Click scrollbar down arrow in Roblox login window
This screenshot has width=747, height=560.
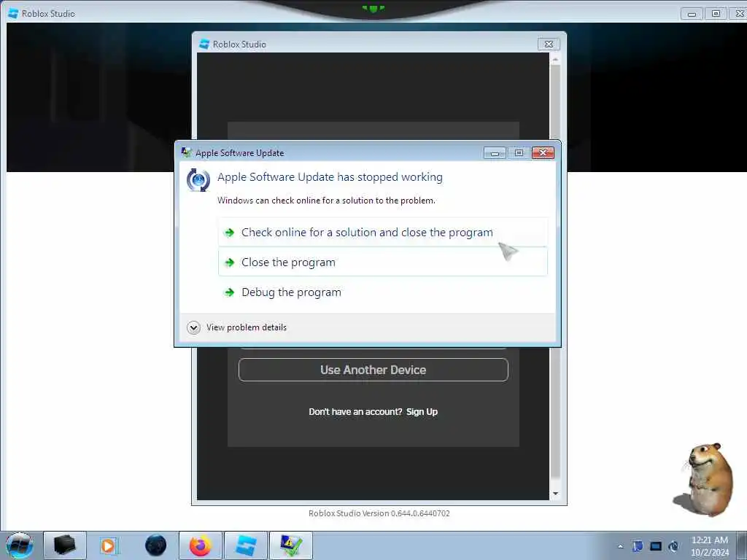tap(555, 494)
